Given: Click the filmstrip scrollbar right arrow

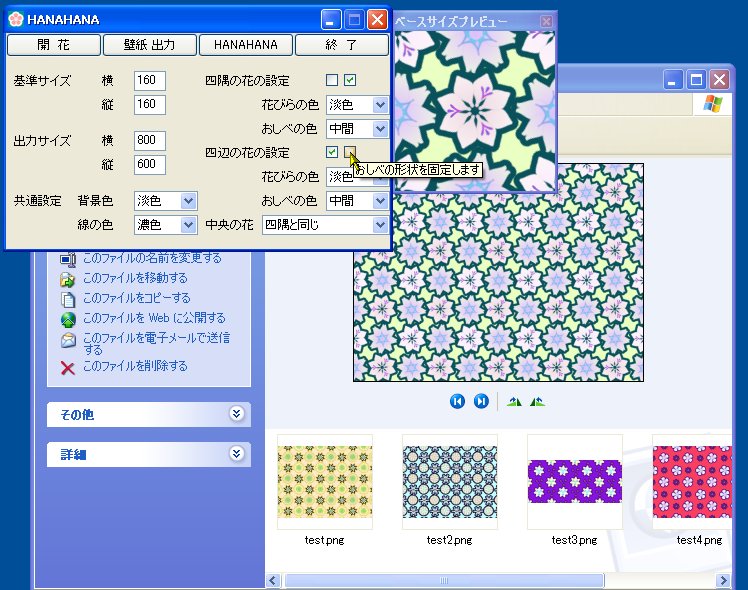Looking at the screenshot, I should point(724,580).
